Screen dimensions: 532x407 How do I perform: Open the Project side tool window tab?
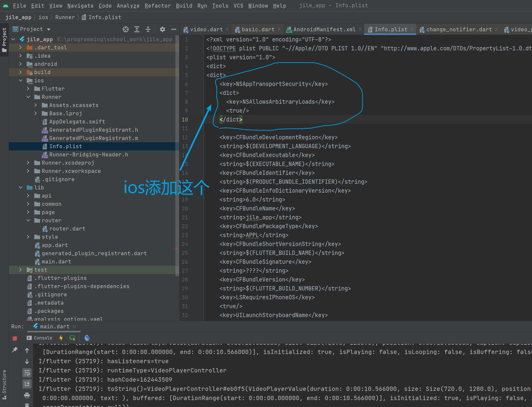tap(4, 40)
